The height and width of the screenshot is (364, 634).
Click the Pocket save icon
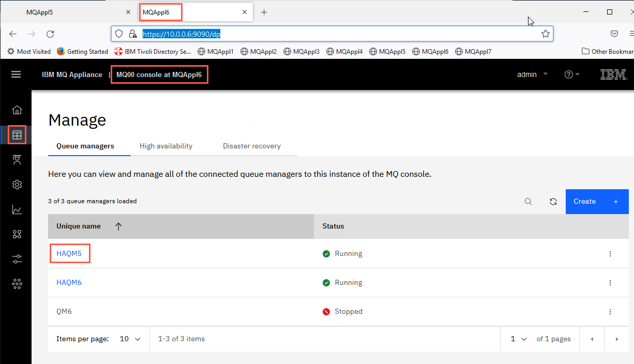614,34
